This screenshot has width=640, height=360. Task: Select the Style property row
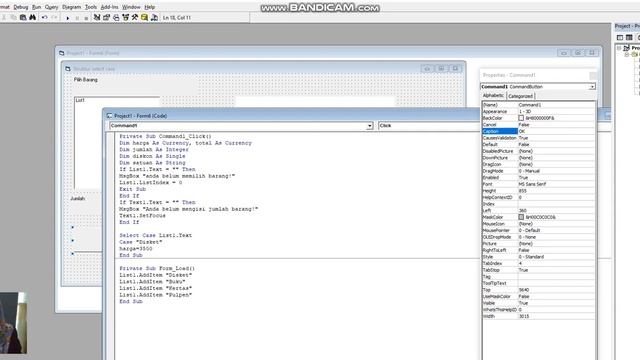(538, 257)
